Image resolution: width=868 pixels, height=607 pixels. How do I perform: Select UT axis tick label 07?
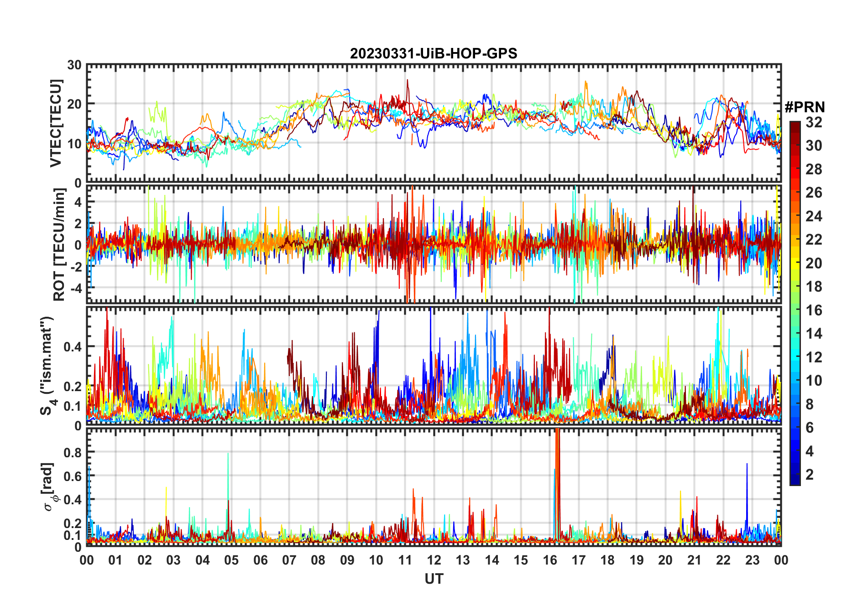289,560
